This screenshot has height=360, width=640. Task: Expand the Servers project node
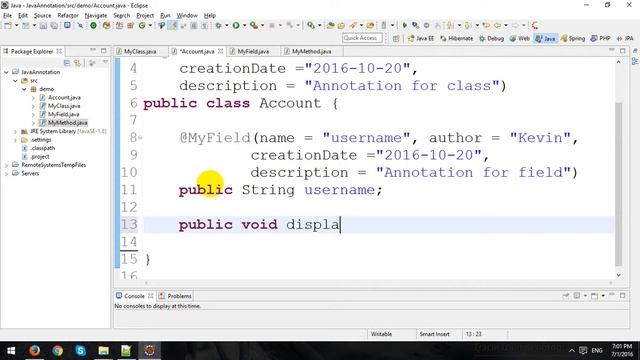pos(6,174)
